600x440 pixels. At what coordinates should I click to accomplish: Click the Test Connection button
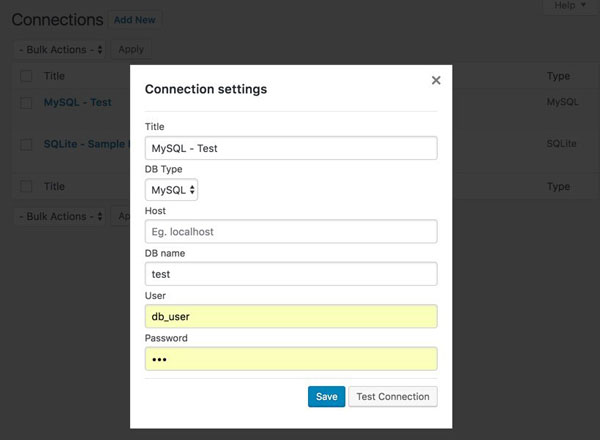393,396
